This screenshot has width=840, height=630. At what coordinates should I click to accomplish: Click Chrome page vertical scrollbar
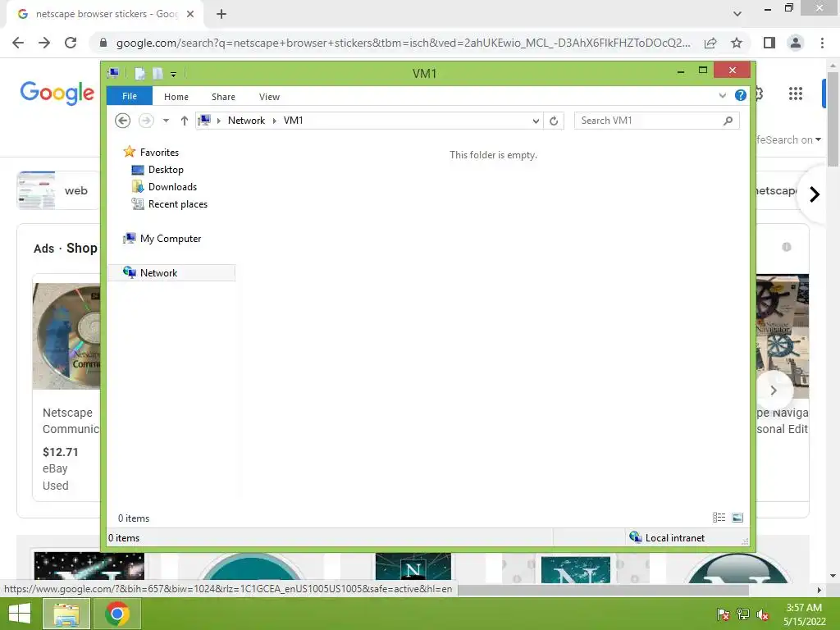(x=833, y=121)
